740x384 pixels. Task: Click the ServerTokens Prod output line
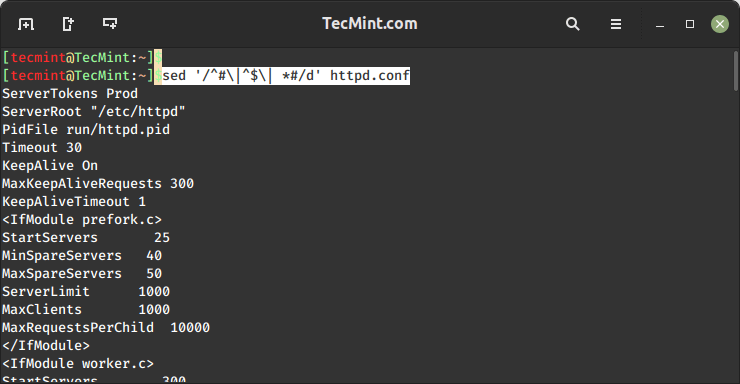[x=70, y=93]
